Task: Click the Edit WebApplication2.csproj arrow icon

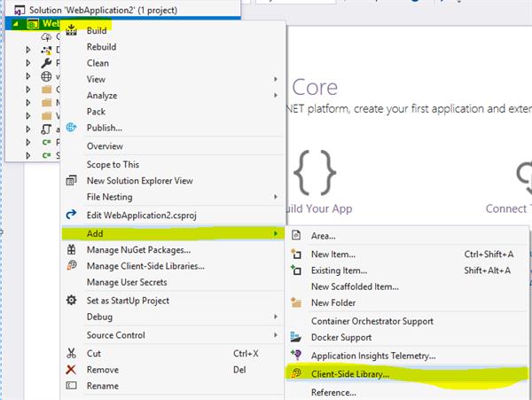Action: (x=72, y=215)
